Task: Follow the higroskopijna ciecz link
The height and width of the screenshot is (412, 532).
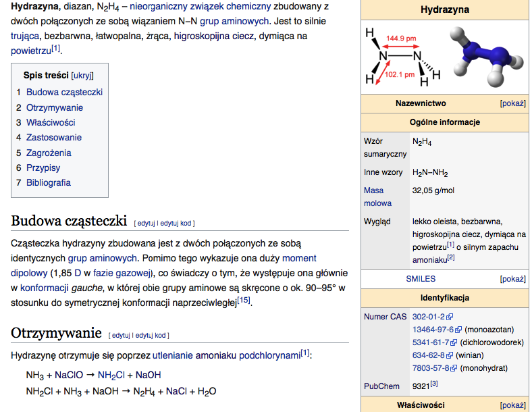Action: pos(214,36)
